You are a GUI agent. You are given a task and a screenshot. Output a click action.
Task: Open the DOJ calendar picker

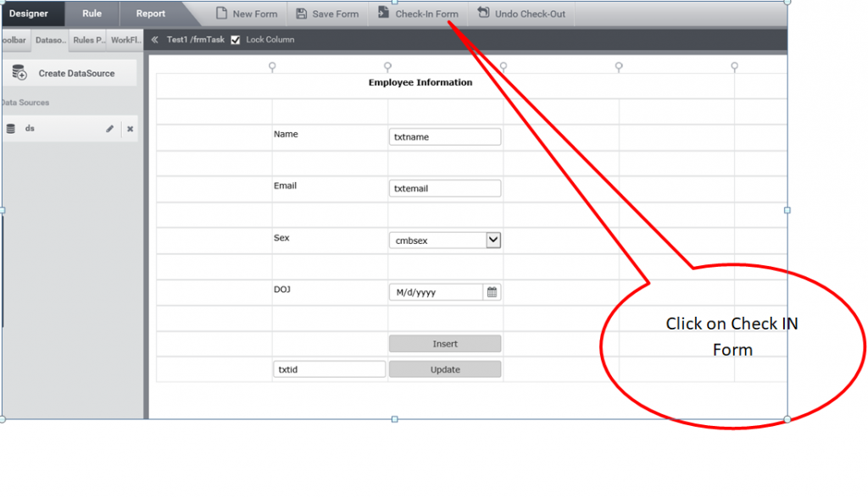[492, 291]
